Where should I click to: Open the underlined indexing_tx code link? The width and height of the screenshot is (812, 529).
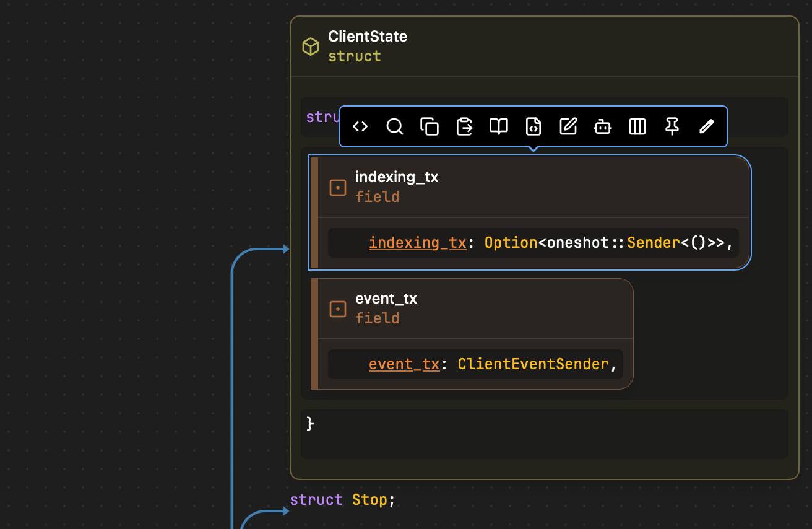click(x=417, y=243)
